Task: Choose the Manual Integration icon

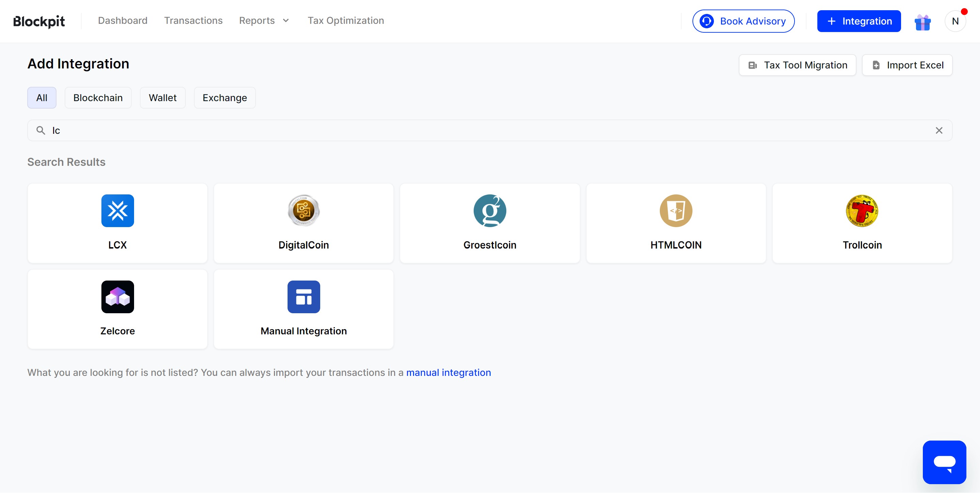Action: (x=304, y=297)
